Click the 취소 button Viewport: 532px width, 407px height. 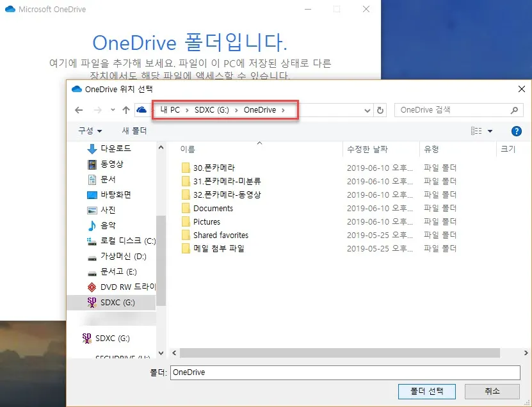(492, 391)
